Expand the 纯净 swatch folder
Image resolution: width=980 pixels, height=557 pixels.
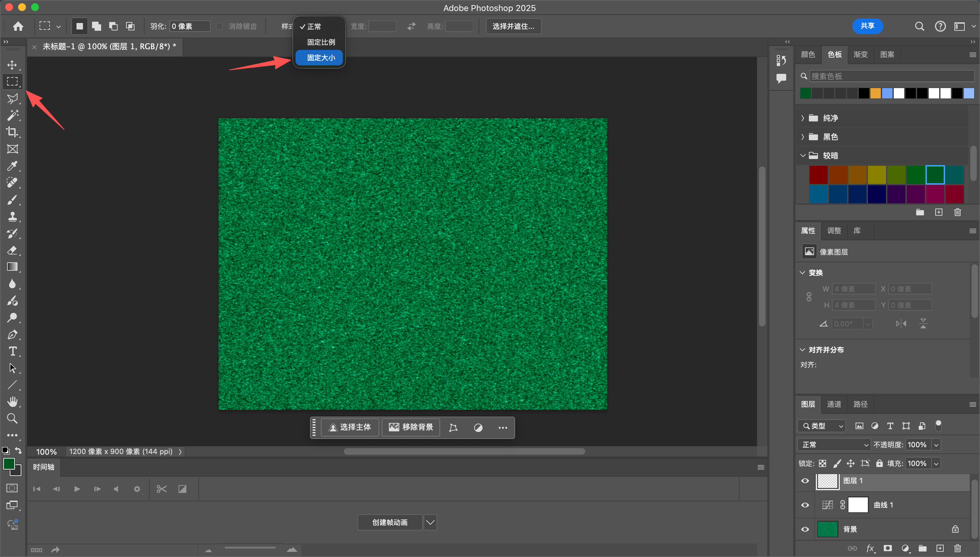click(x=802, y=118)
